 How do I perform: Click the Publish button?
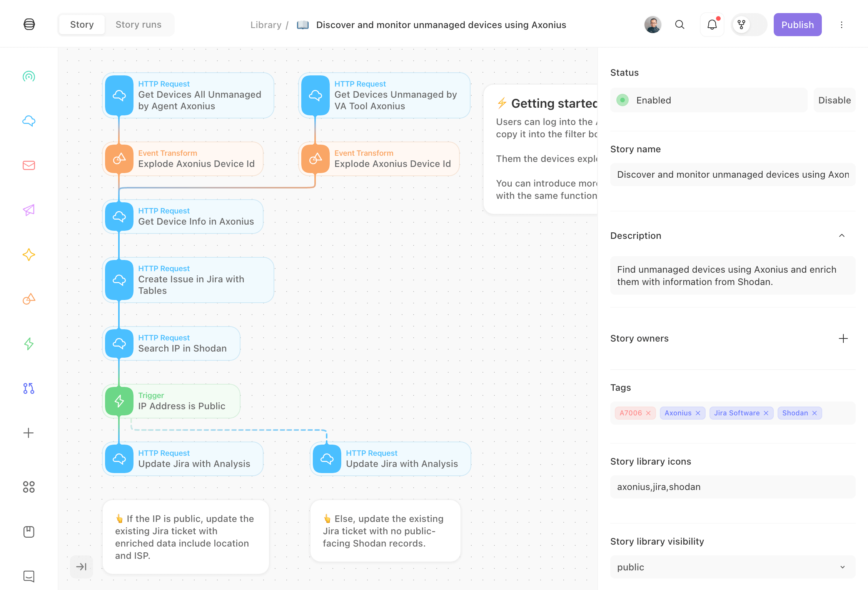(798, 25)
